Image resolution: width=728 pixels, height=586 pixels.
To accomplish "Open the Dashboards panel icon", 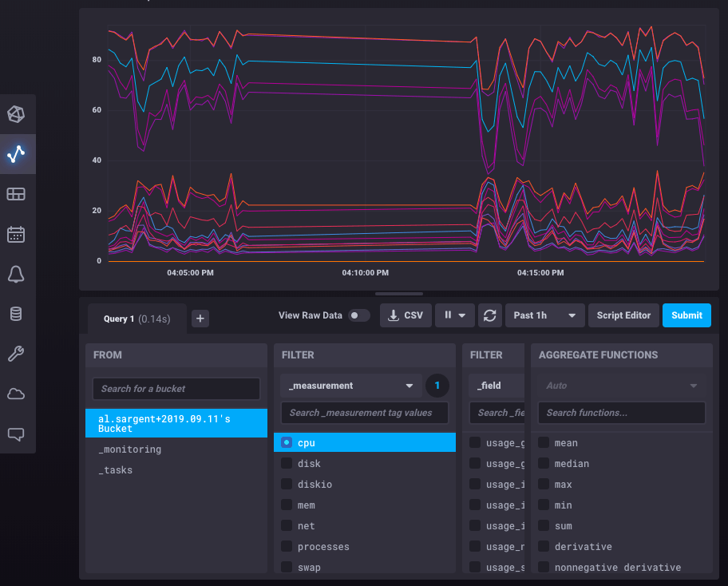I will [x=18, y=193].
